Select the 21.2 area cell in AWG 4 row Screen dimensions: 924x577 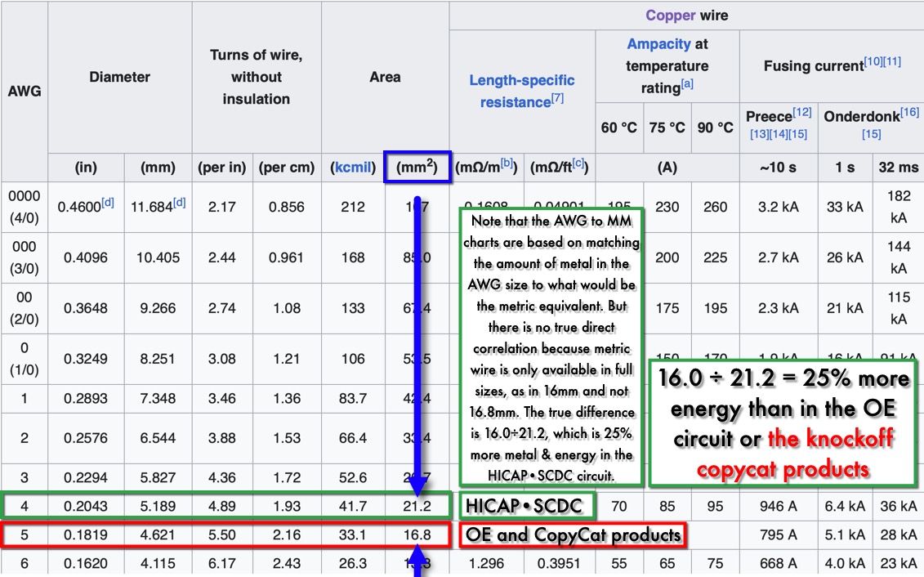(417, 507)
